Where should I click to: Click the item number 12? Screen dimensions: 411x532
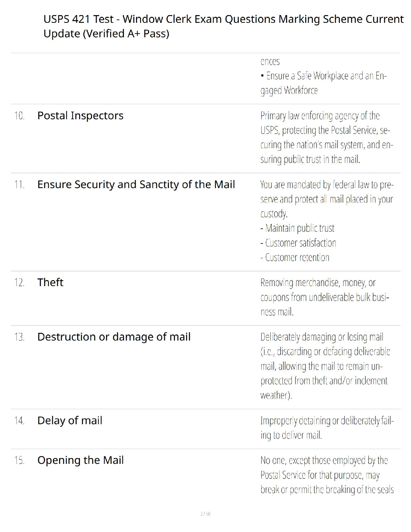19,282
